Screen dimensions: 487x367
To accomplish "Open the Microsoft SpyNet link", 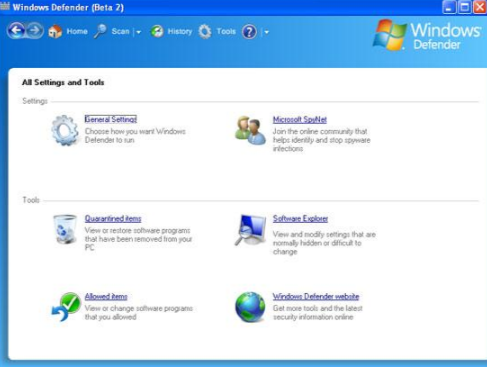I will click(x=300, y=119).
